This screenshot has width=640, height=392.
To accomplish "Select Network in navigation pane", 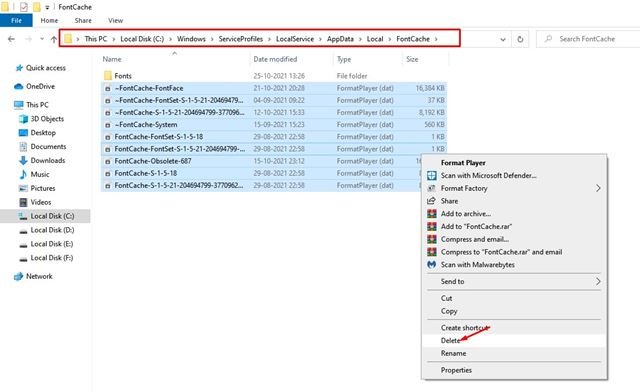I will tap(39, 276).
